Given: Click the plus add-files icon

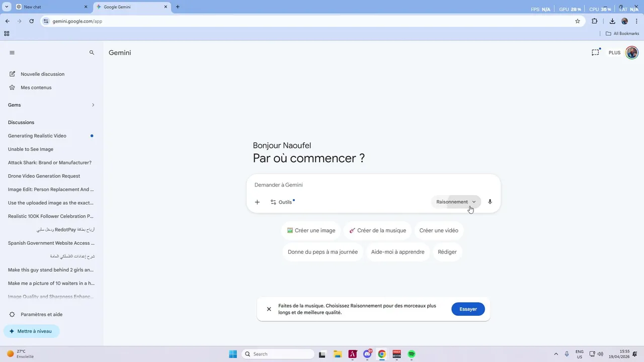Looking at the screenshot, I should pos(257,202).
